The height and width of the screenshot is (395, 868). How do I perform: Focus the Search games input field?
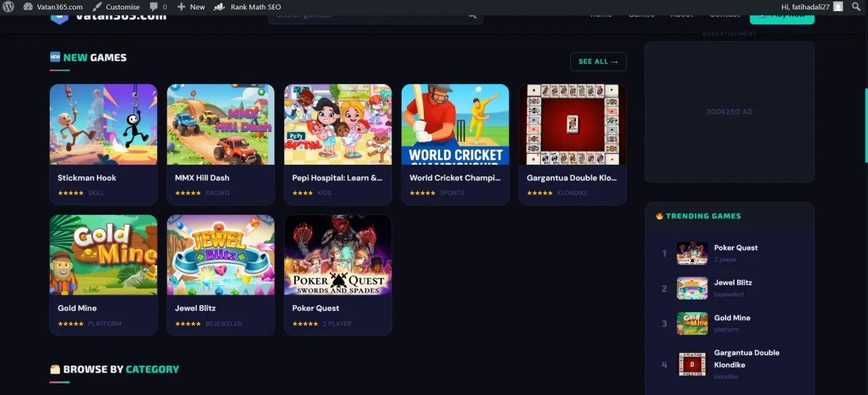pyautogui.click(x=375, y=16)
